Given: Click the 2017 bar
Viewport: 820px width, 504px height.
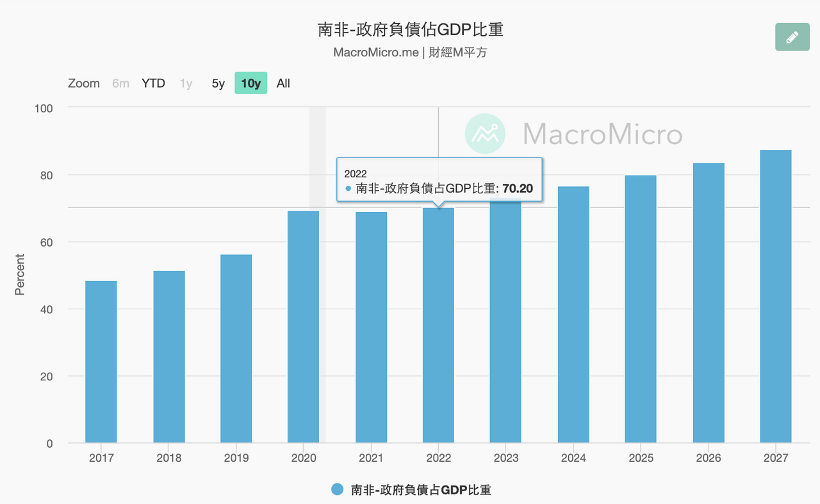Looking at the screenshot, I should tap(101, 362).
